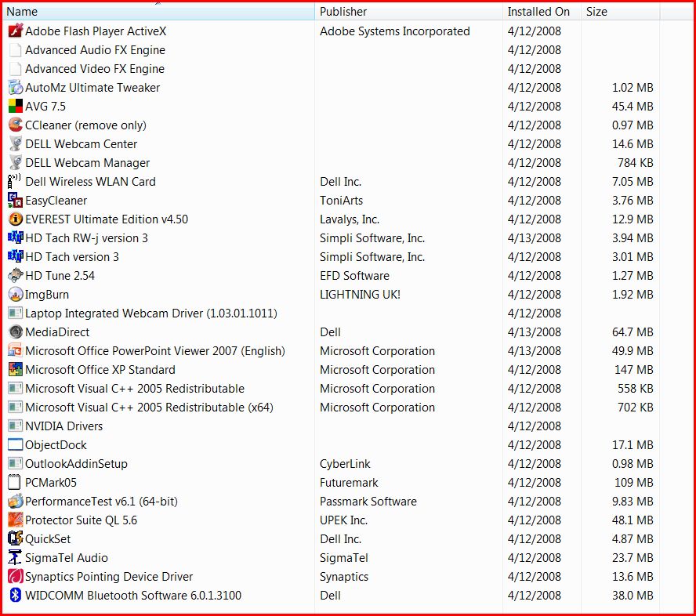Screen dimensions: 696x616
Task: Click the DELL Webcam Manager icon
Action: (x=15, y=162)
